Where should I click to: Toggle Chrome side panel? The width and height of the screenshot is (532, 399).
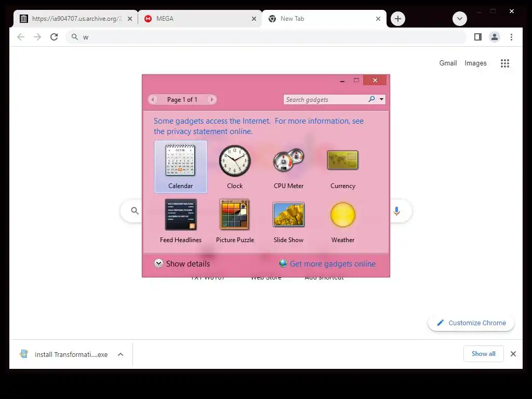(x=478, y=37)
